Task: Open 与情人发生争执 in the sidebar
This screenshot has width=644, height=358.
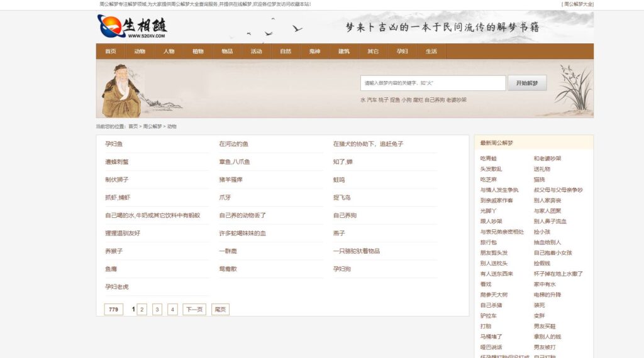Action: click(499, 190)
